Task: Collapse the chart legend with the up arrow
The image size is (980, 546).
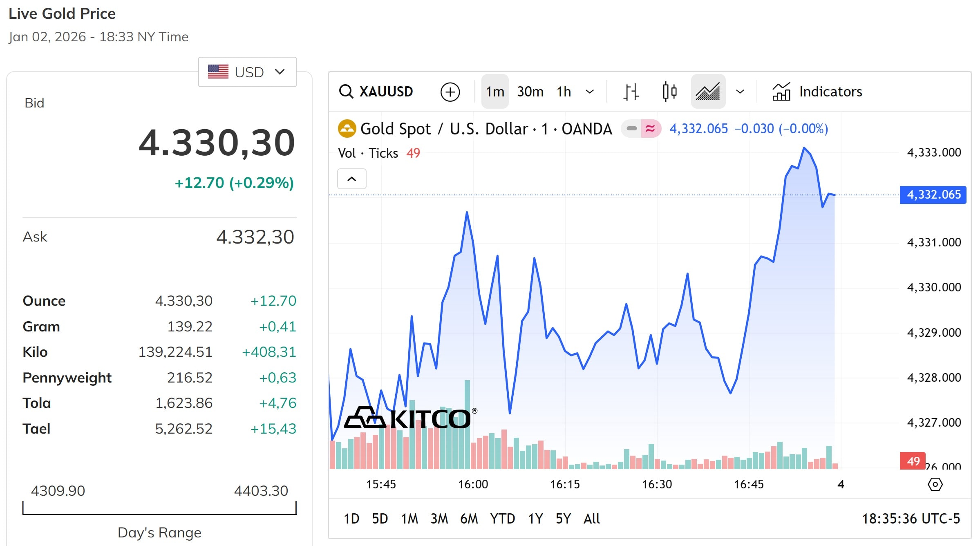Action: pos(352,179)
